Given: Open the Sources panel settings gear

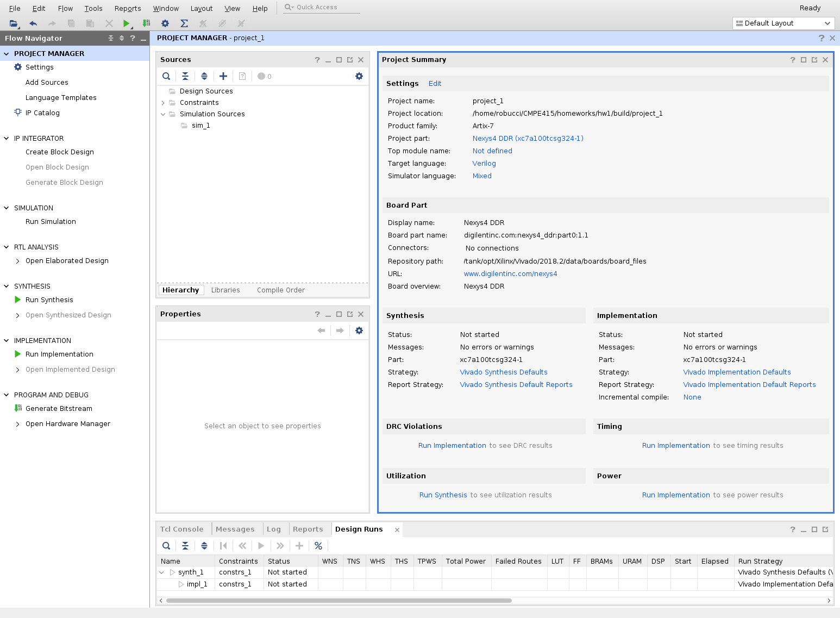Looking at the screenshot, I should click(x=359, y=76).
